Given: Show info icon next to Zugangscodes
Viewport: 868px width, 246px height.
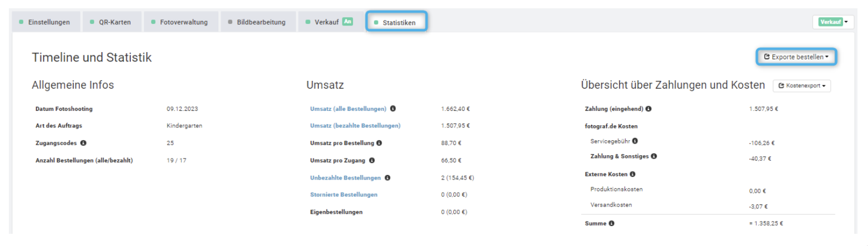Looking at the screenshot, I should [83, 143].
